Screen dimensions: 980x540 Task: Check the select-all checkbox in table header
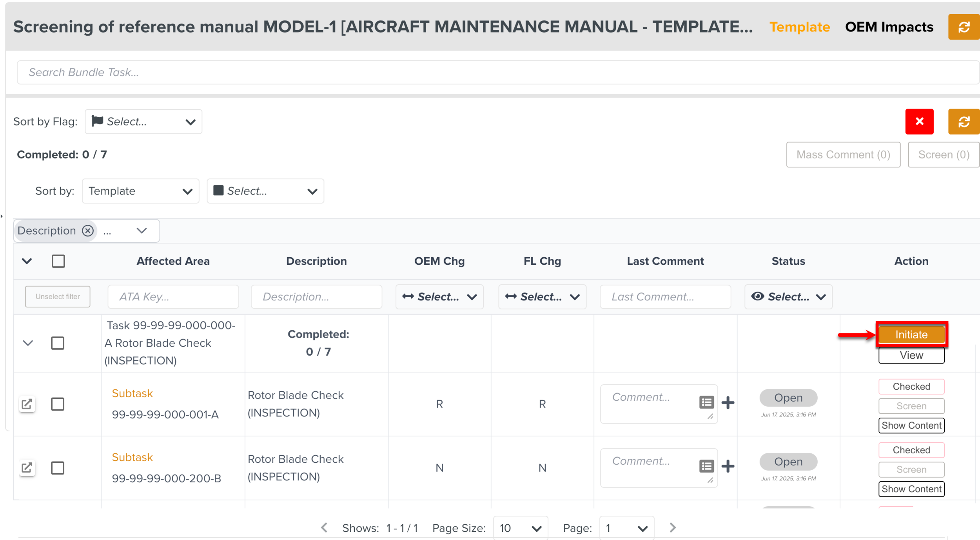click(x=58, y=261)
